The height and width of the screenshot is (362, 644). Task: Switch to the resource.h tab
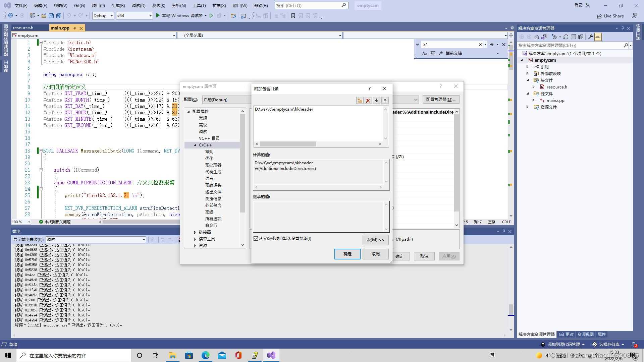point(23,28)
